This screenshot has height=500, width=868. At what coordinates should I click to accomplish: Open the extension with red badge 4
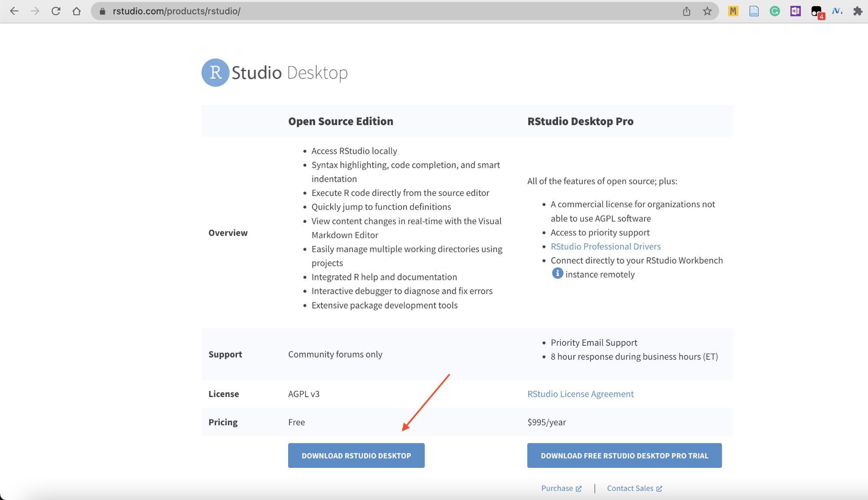[x=817, y=12]
